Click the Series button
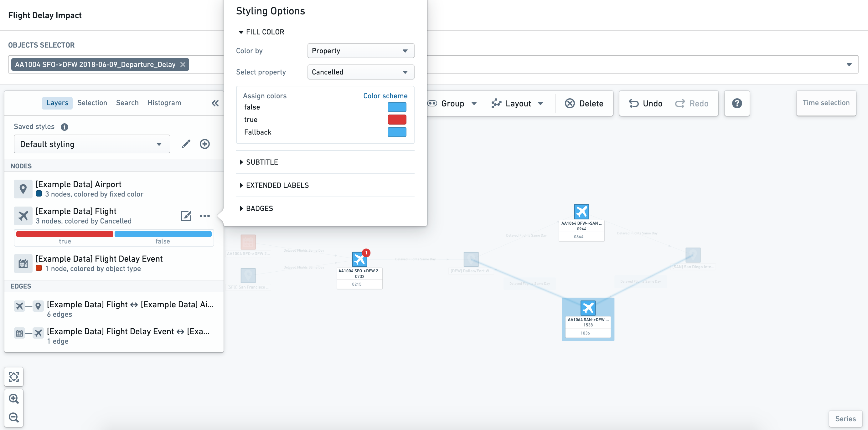Image resolution: width=868 pixels, height=430 pixels. [845, 419]
